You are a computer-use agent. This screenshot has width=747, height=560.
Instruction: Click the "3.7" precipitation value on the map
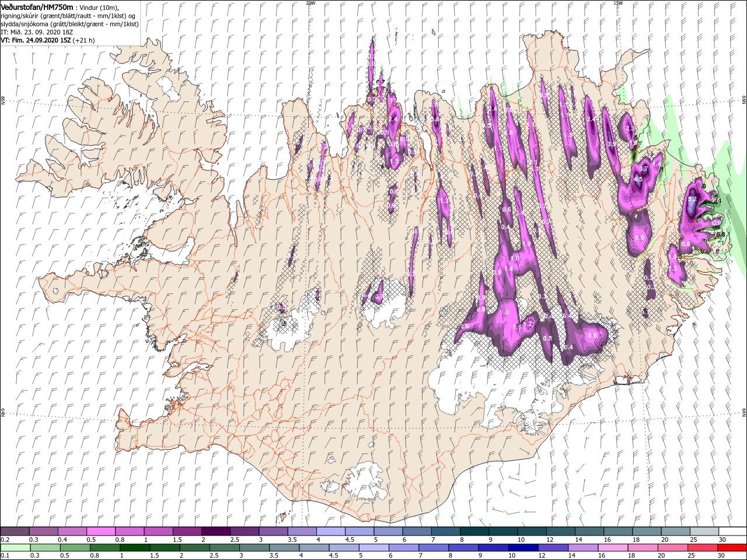(644, 169)
